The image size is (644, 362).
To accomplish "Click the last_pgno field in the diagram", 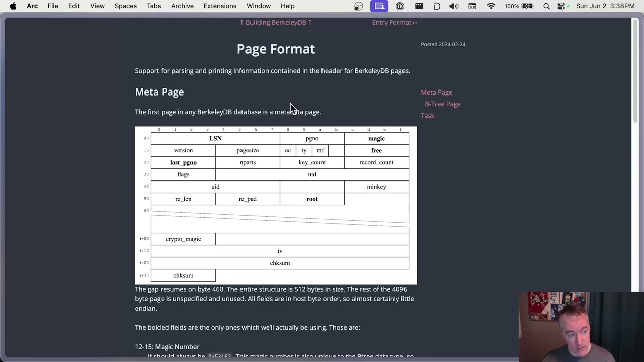I will coord(183,162).
